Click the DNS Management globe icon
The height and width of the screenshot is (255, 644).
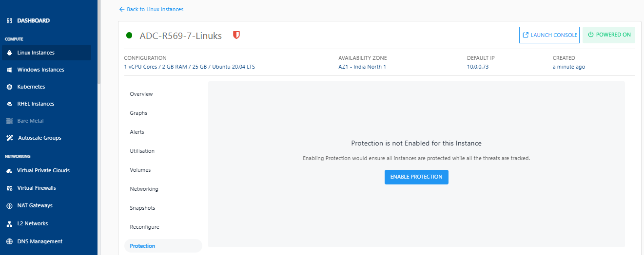click(x=9, y=241)
